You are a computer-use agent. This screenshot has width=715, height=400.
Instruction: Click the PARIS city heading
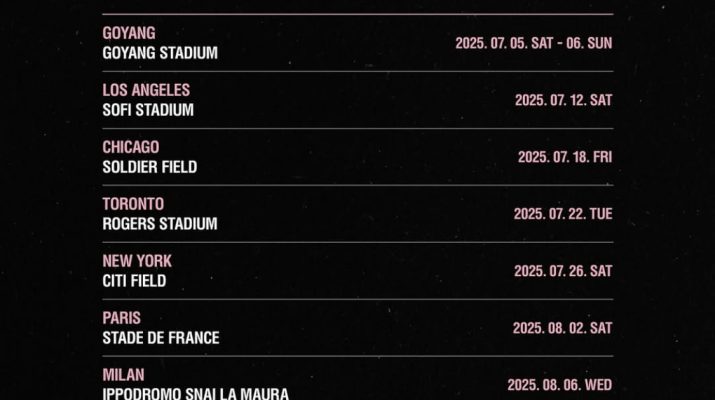click(x=122, y=318)
